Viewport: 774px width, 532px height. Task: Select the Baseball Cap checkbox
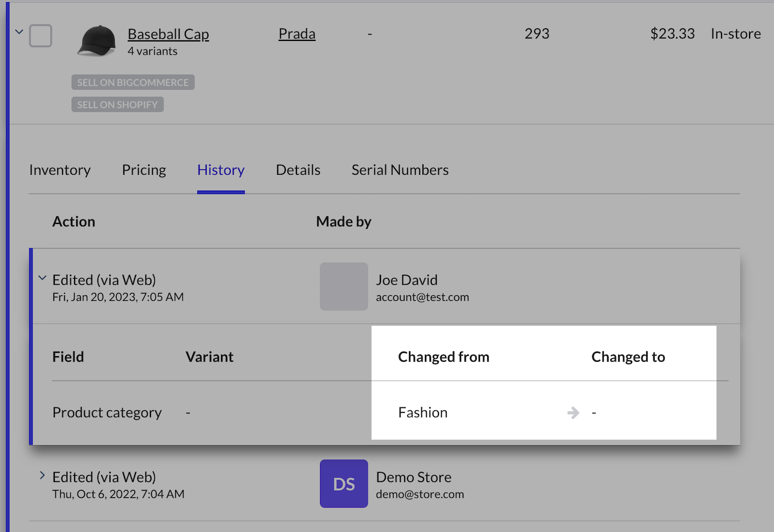click(x=40, y=36)
